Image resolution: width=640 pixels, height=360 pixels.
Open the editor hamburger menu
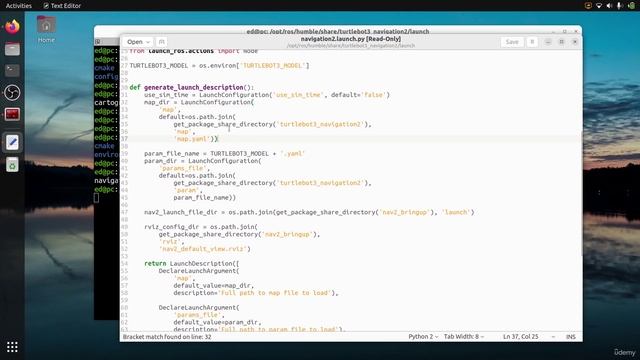[532, 42]
